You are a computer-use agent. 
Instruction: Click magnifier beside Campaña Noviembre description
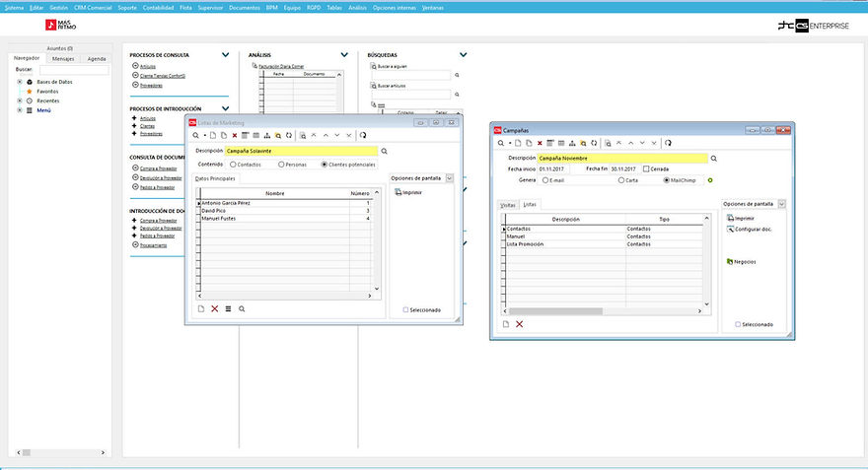[x=713, y=159]
